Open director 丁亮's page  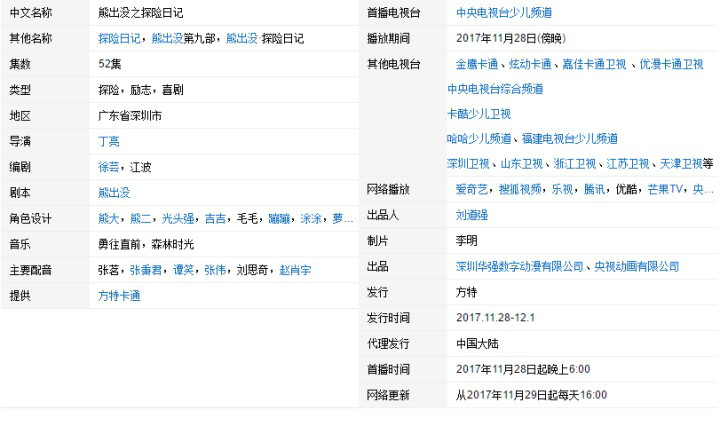108,141
